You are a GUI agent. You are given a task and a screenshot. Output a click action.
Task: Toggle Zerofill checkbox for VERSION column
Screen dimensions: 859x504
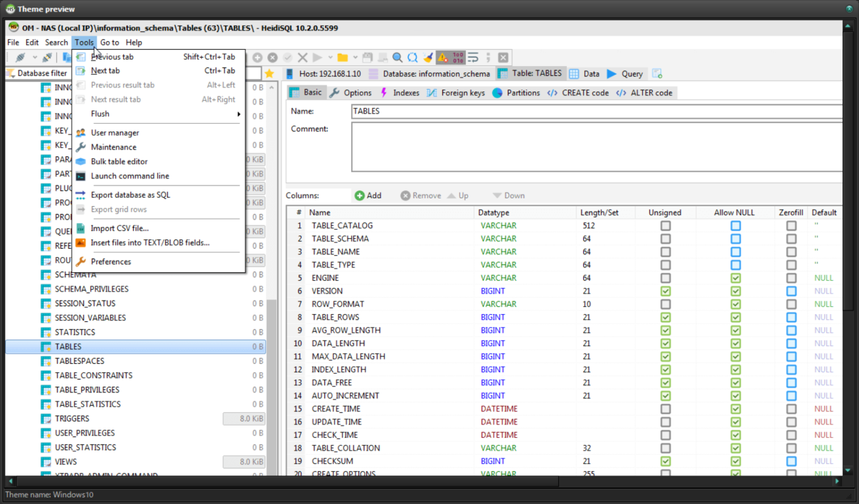791,291
